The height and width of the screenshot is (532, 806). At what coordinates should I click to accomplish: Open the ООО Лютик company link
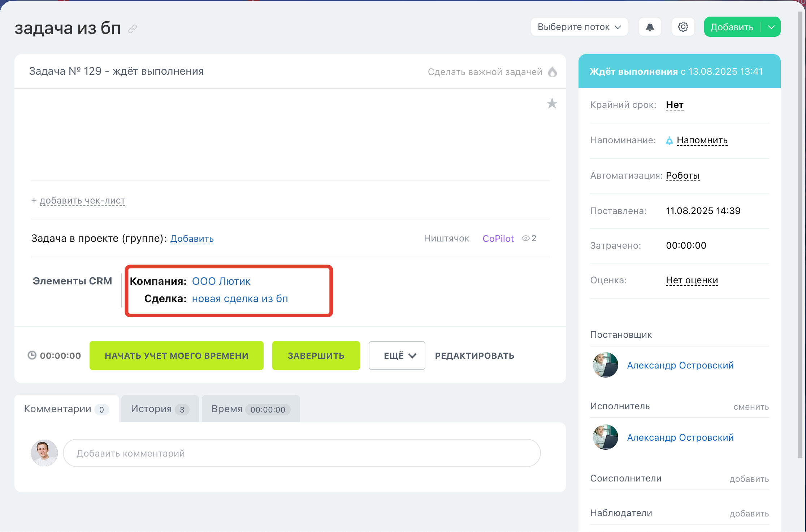(x=221, y=281)
